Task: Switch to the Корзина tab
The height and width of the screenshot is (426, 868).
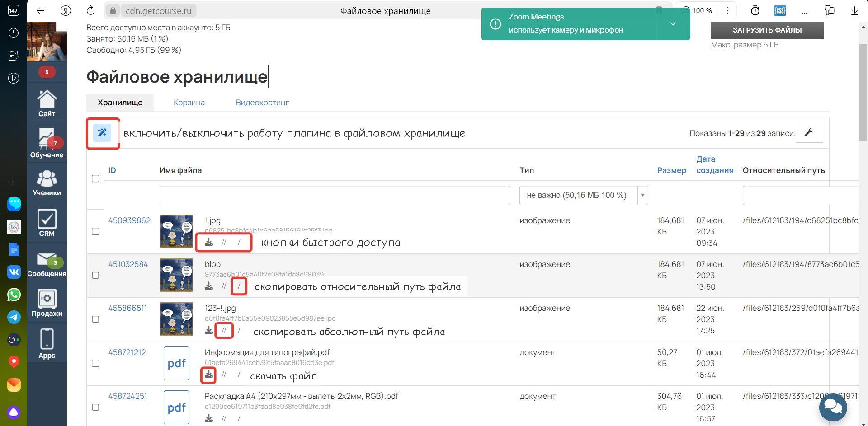Action: [x=189, y=103]
